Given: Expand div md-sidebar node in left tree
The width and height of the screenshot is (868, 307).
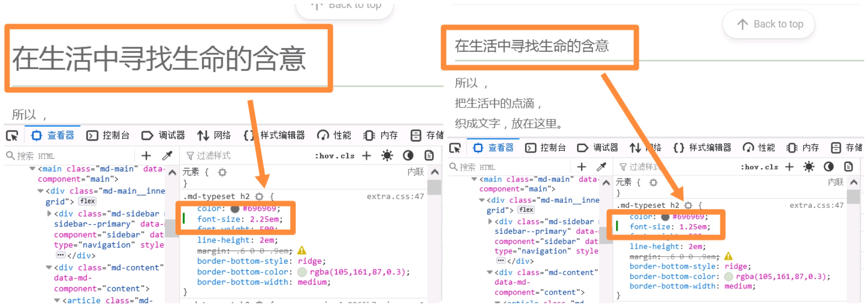Looking at the screenshot, I should coord(49,214).
